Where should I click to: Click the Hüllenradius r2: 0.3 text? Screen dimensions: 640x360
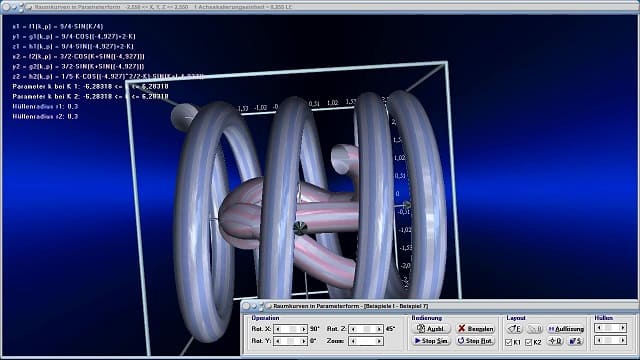(x=45, y=116)
